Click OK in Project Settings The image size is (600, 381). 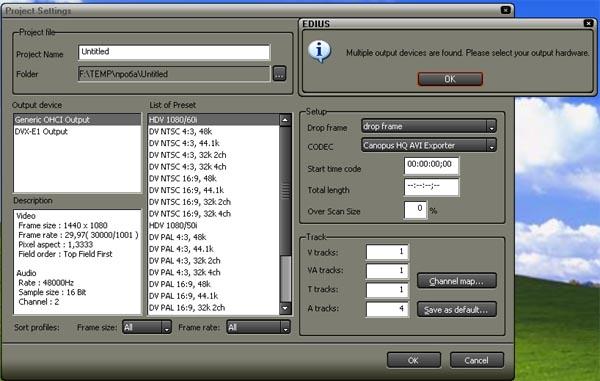coord(413,360)
